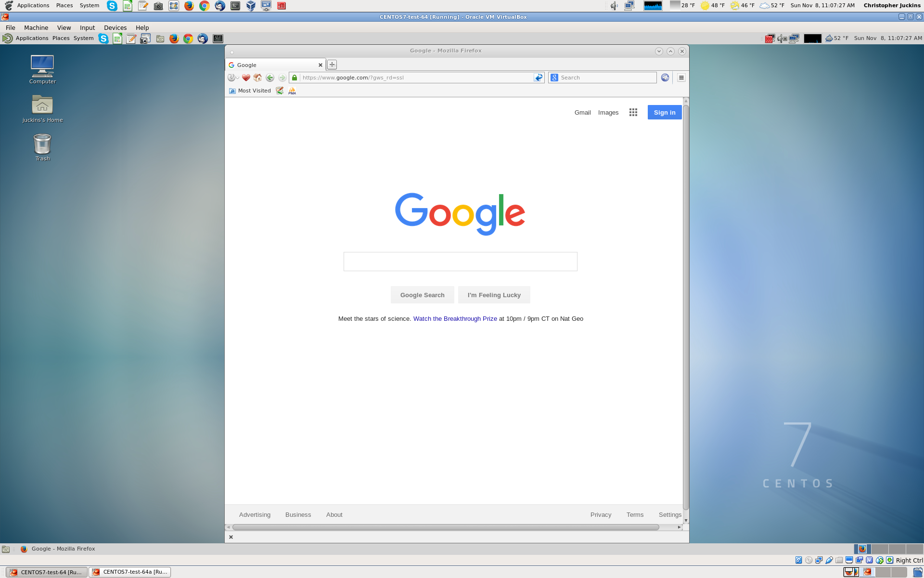Open the Watch the Breakthrough Prize link
Viewport: 924px width, 578px height.
pos(455,318)
